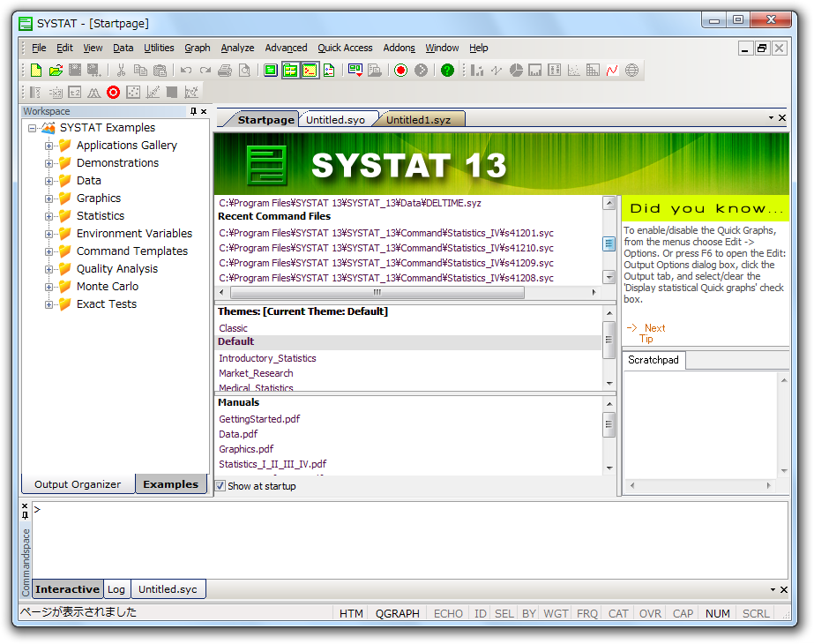Click the Paste icon on the standard toolbar
Image resolution: width=814 pixels, height=644 pixels.
tap(161, 70)
